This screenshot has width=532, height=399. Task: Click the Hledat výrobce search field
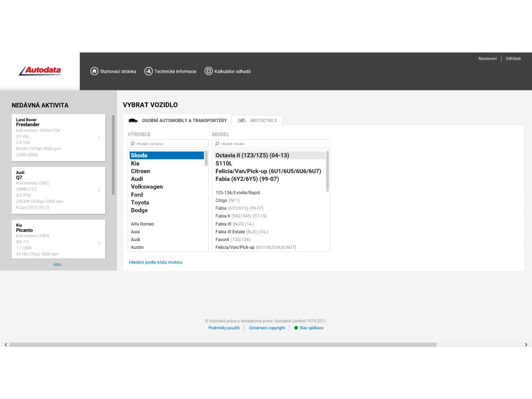click(x=169, y=144)
